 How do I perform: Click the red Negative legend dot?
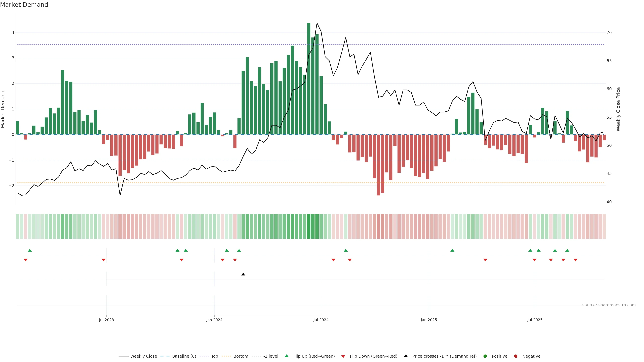(x=516, y=356)
